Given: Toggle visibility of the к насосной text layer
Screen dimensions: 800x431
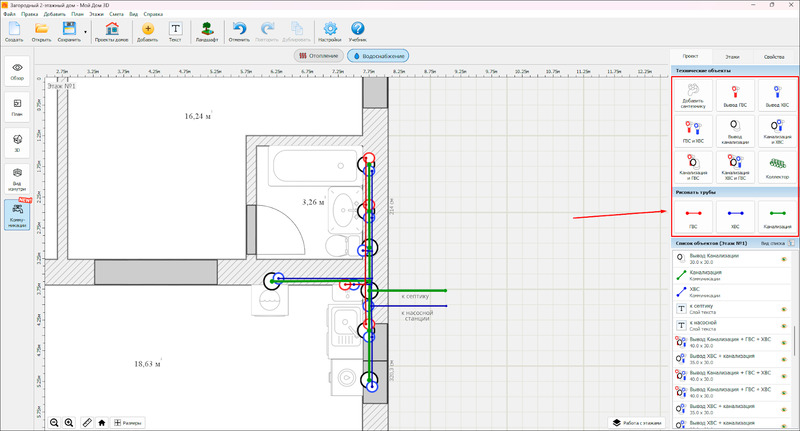Looking at the screenshot, I should 783,325.
